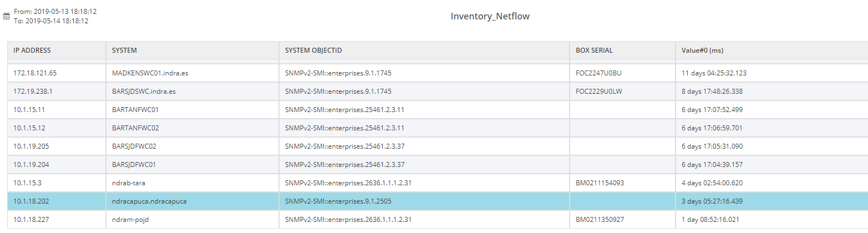Click value 11 days 04:25:32.123
The image size is (868, 233).
click(714, 73)
